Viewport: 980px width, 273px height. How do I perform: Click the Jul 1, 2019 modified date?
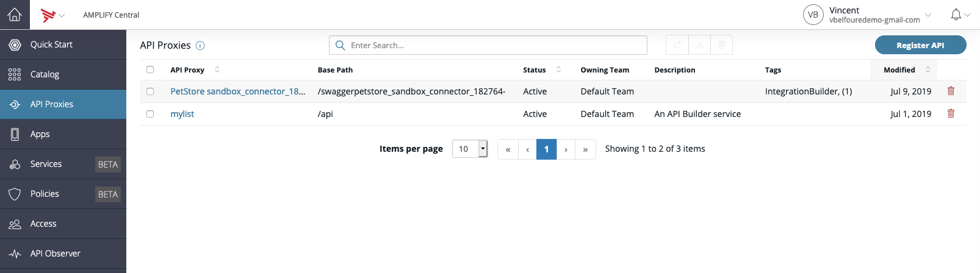pyautogui.click(x=910, y=114)
